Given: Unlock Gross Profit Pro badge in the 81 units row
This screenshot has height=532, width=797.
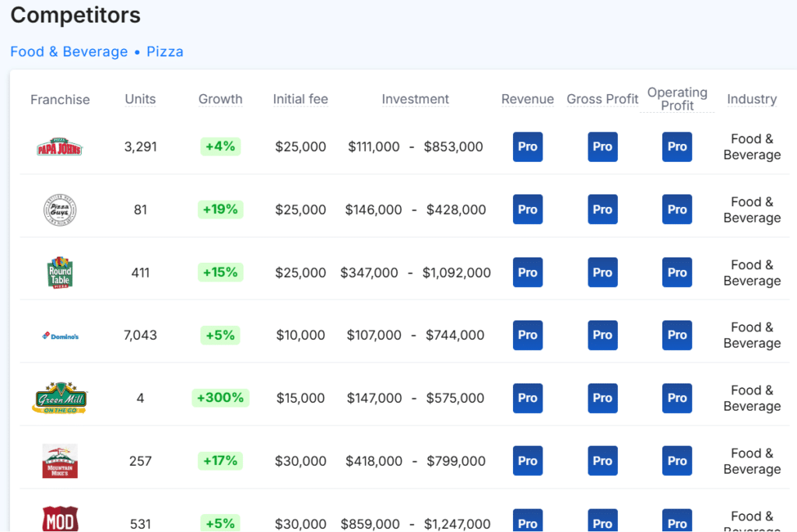Looking at the screenshot, I should coord(602,209).
